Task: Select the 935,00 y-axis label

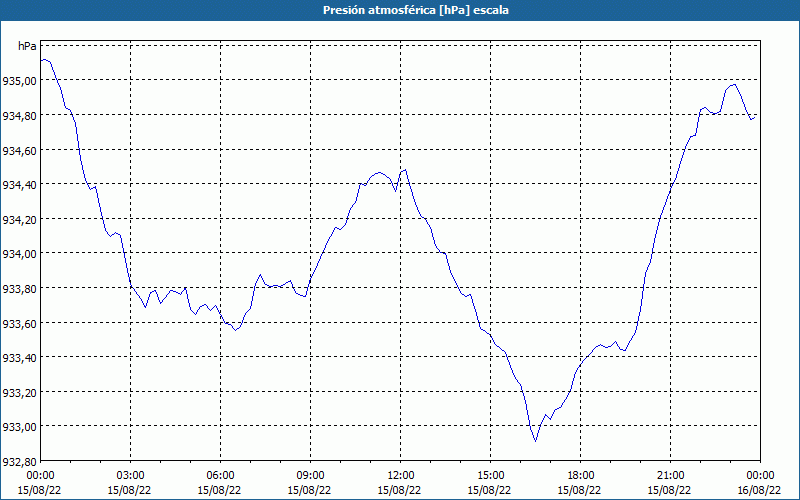Action: pyautogui.click(x=20, y=81)
